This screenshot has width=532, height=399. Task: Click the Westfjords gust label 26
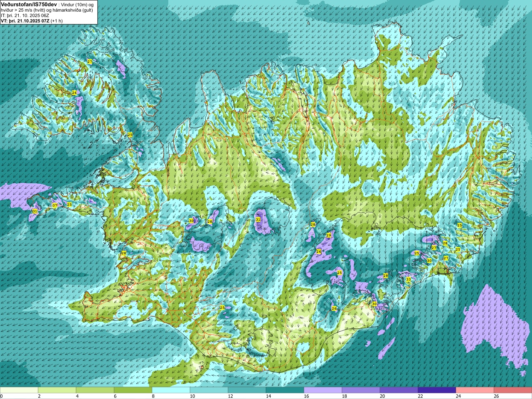74,92
